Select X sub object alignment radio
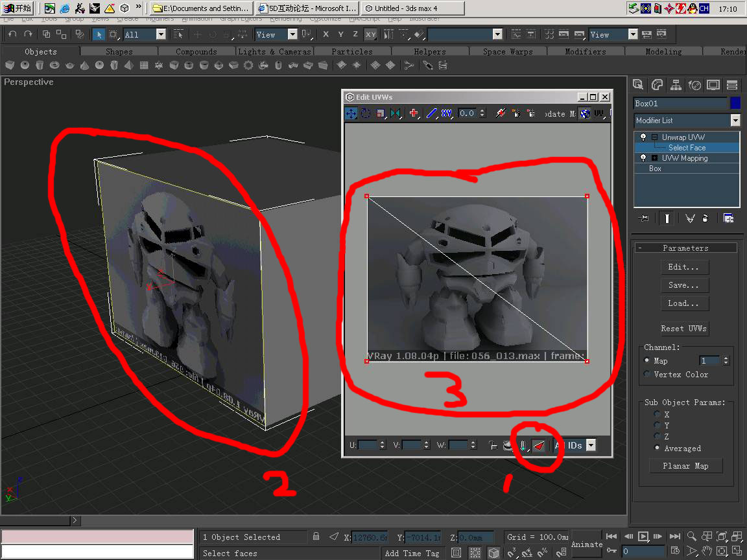Image resolution: width=747 pixels, height=560 pixels. 658,414
